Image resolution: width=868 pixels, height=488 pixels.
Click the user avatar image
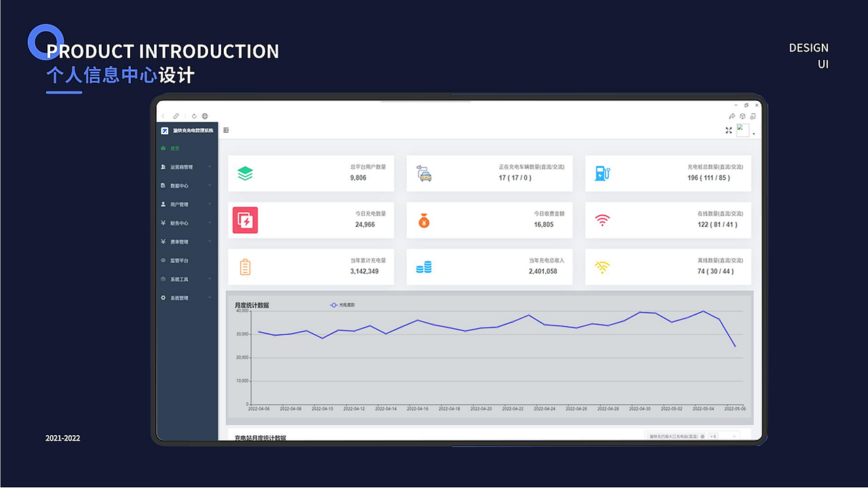[x=743, y=130]
